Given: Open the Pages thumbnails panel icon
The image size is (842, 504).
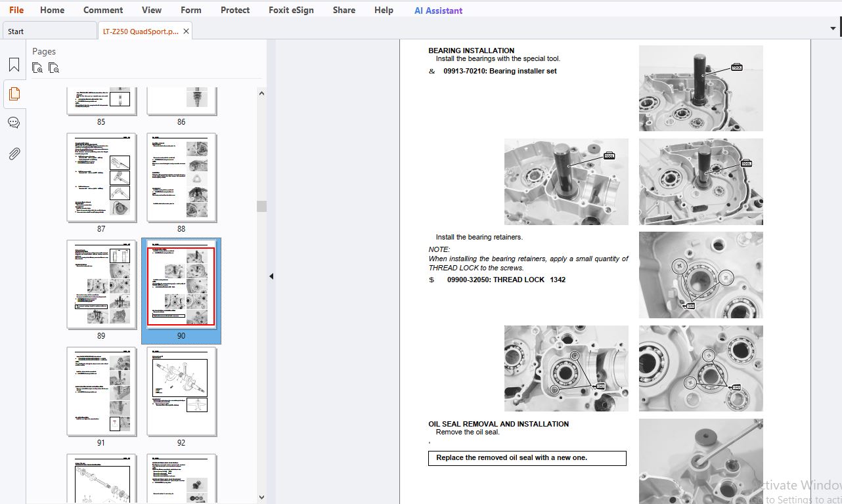Looking at the screenshot, I should 14,94.
